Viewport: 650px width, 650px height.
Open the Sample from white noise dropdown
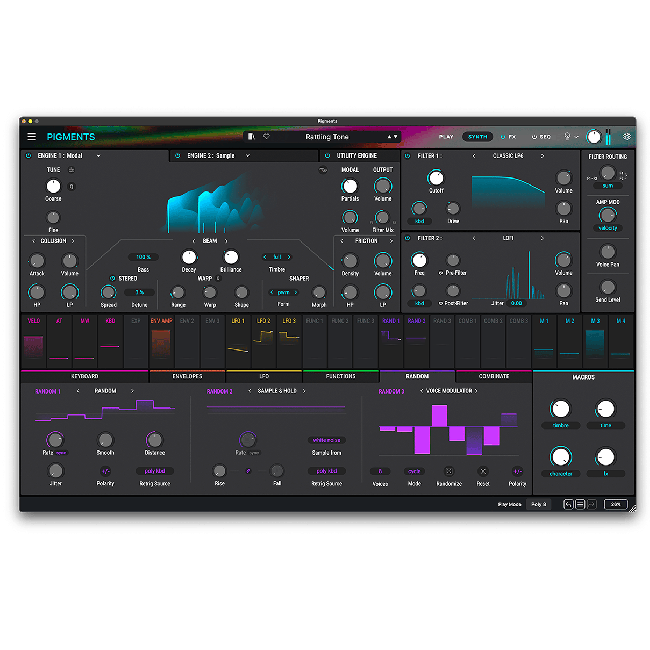327,440
